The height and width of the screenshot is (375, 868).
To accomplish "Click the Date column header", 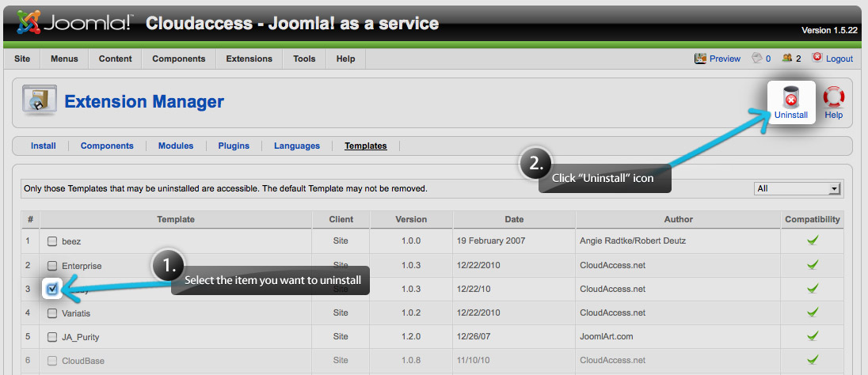I will coord(514,220).
